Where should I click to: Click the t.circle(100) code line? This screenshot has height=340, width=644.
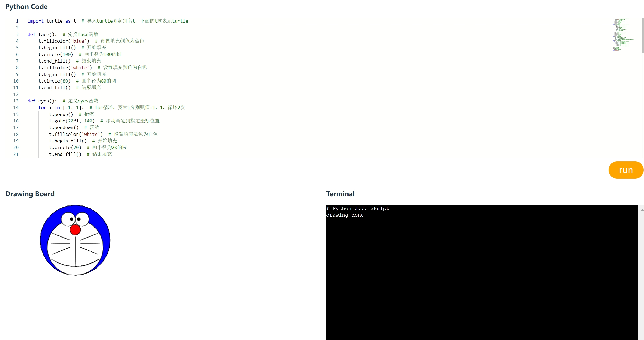tap(80, 54)
